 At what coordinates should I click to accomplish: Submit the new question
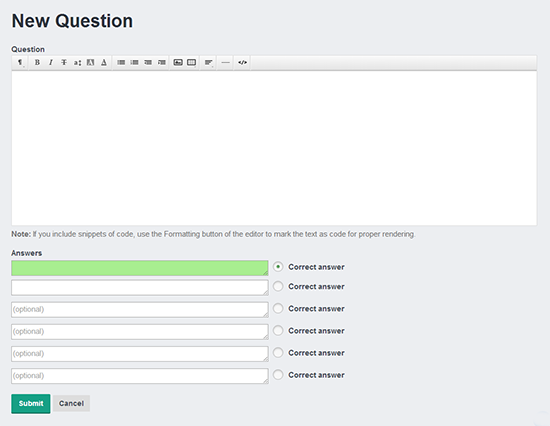[x=31, y=404]
